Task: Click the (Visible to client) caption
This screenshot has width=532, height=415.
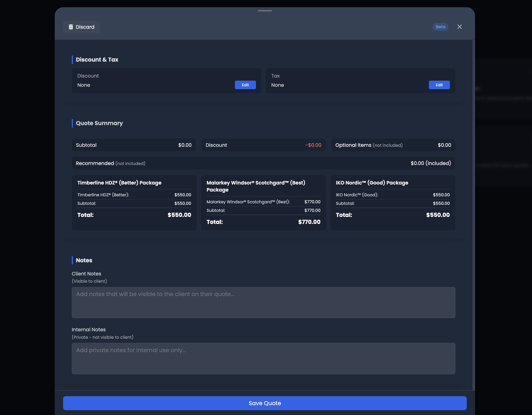Action: (89, 281)
